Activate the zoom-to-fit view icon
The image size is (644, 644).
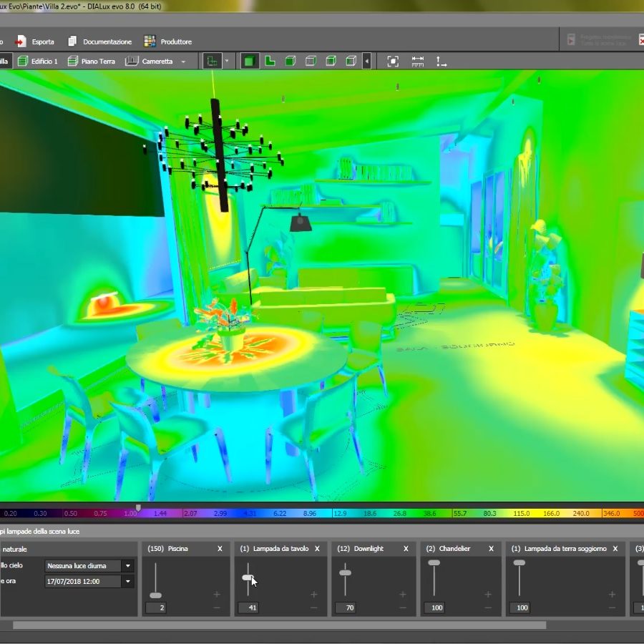[393, 62]
